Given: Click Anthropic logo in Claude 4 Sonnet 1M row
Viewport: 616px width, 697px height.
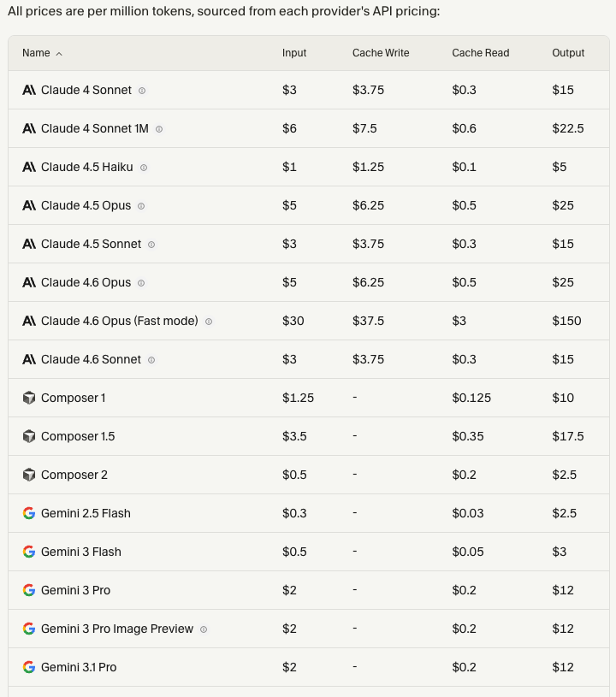Looking at the screenshot, I should pos(29,128).
